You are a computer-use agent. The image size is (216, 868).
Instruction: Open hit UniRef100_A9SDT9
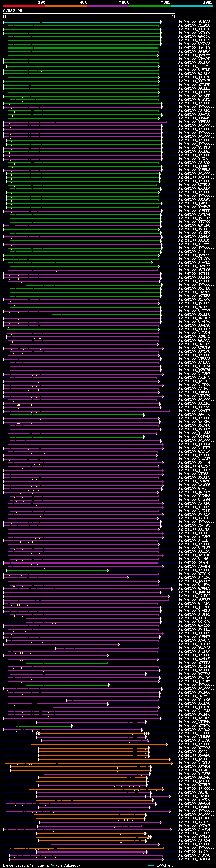pos(194,40)
